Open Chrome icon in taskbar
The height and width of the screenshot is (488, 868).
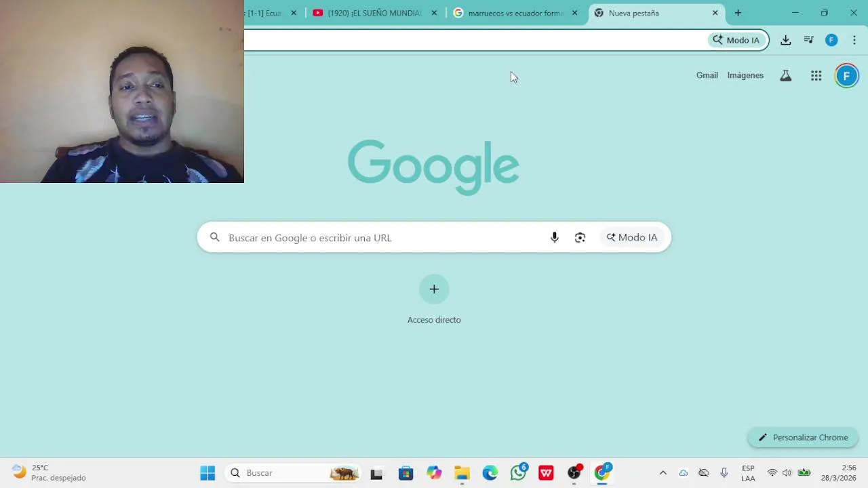[602, 473]
